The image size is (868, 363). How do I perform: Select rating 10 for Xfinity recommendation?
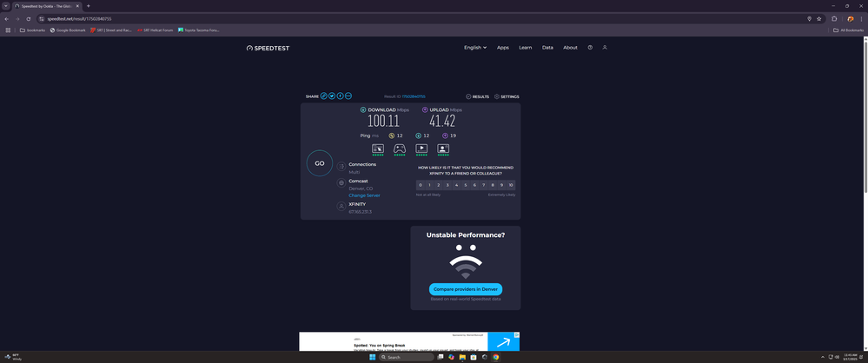(x=511, y=185)
